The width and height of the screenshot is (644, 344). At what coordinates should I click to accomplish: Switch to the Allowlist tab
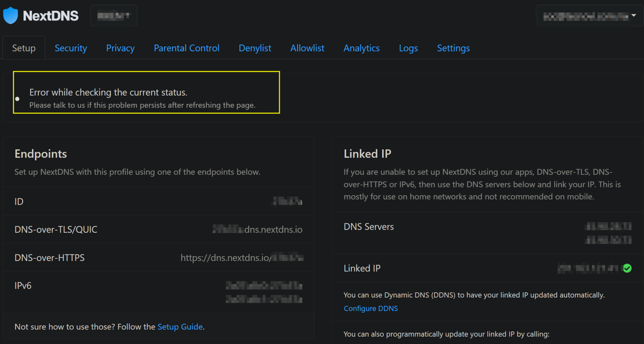(x=307, y=48)
